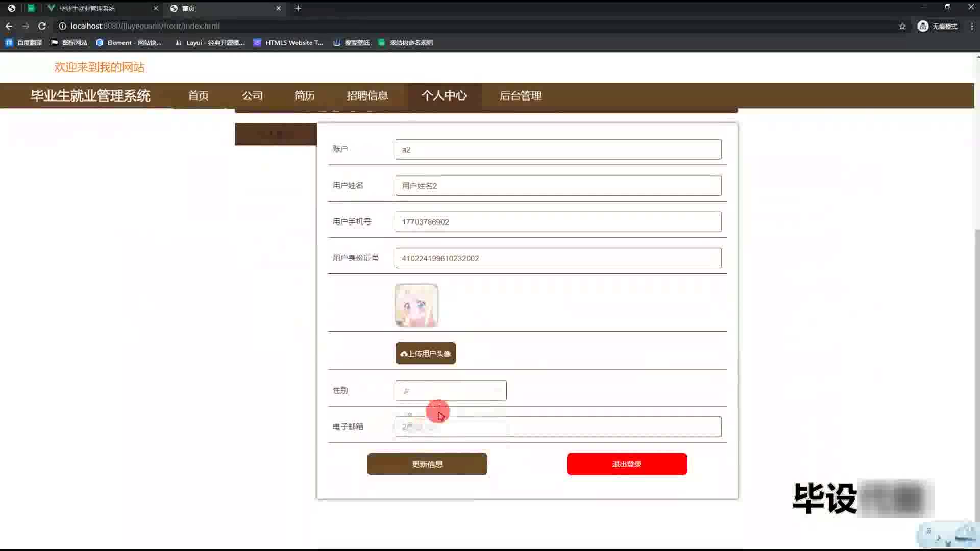Click the 更新信息 button

pos(427,464)
